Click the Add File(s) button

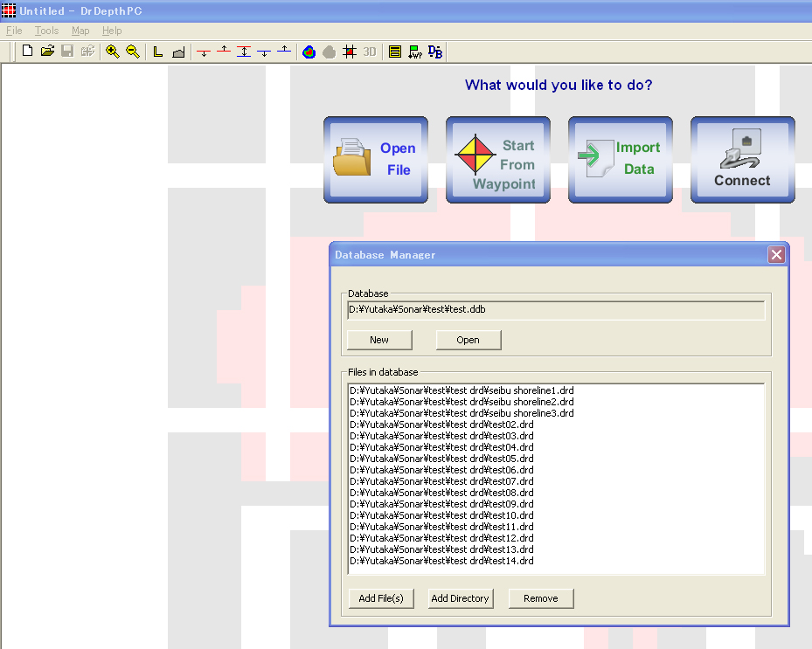[381, 598]
